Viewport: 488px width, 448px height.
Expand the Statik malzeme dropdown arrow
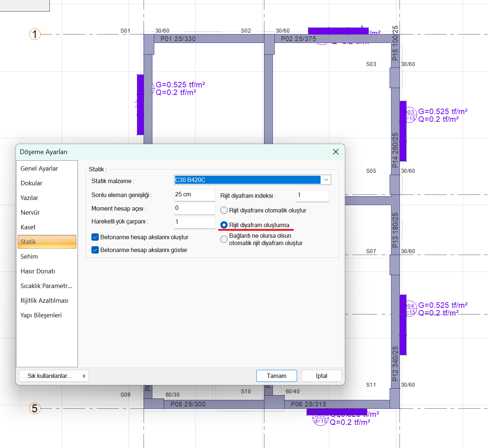point(326,180)
